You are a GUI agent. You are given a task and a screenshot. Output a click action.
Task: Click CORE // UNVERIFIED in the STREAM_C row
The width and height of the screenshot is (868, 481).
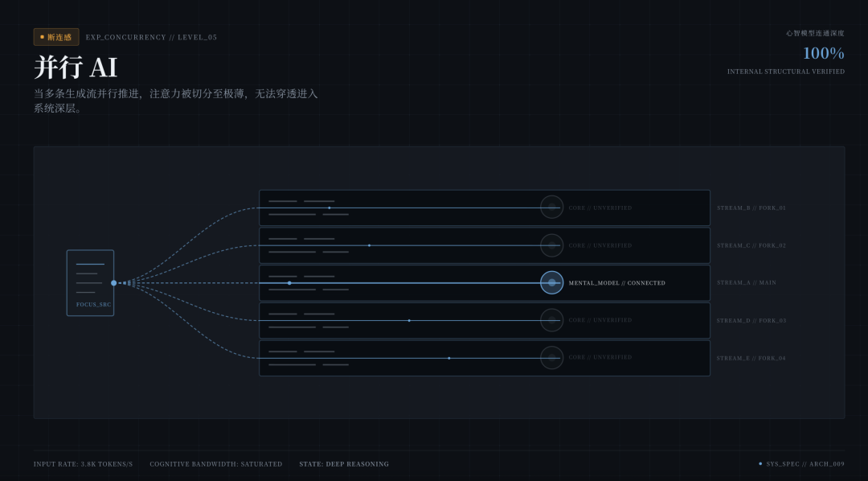[x=600, y=245]
